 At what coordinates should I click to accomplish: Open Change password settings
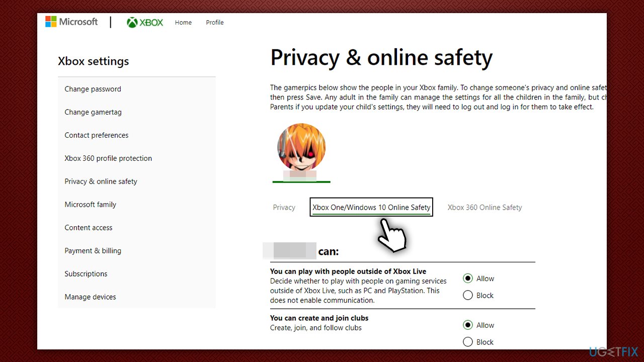pyautogui.click(x=93, y=89)
